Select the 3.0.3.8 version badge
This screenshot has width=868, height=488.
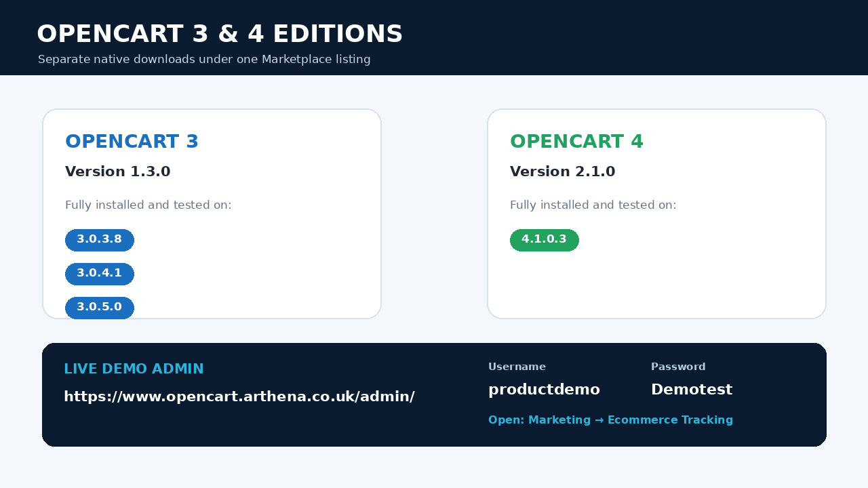100,240
